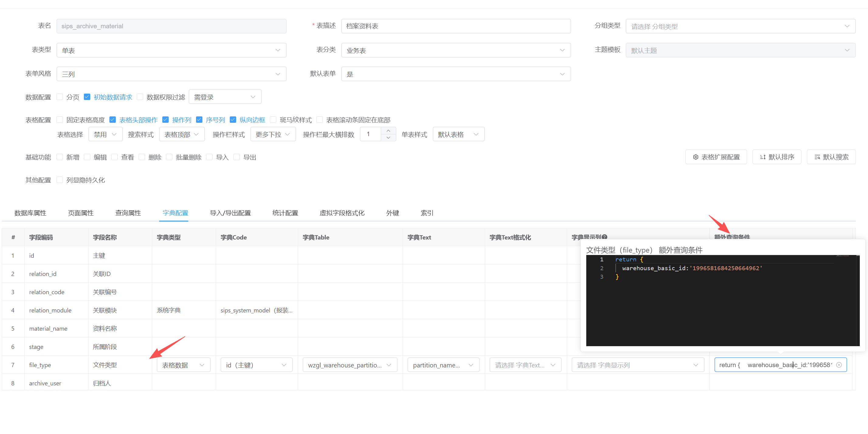Screen dimensions: 868x434
Task: Enable the 分页 checkbox
Action: point(60,97)
